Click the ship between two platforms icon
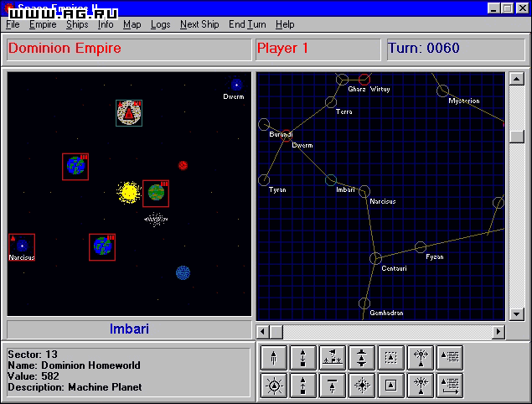The image size is (532, 404). [x=362, y=358]
